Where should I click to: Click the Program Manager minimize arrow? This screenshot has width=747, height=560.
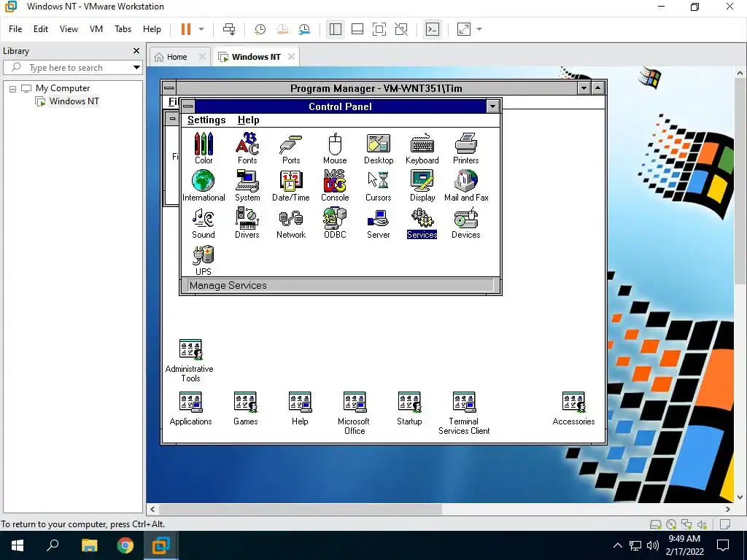(584, 88)
